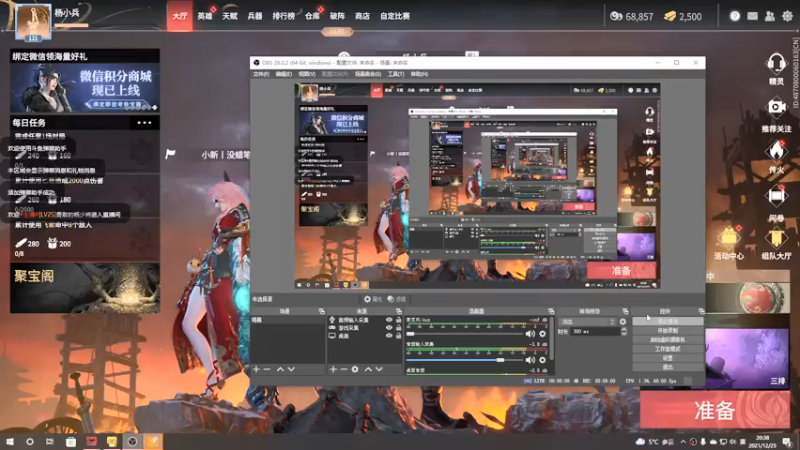The width and height of the screenshot is (800, 450).
Task: Undock the OBS Controls panel
Action: click(x=702, y=311)
